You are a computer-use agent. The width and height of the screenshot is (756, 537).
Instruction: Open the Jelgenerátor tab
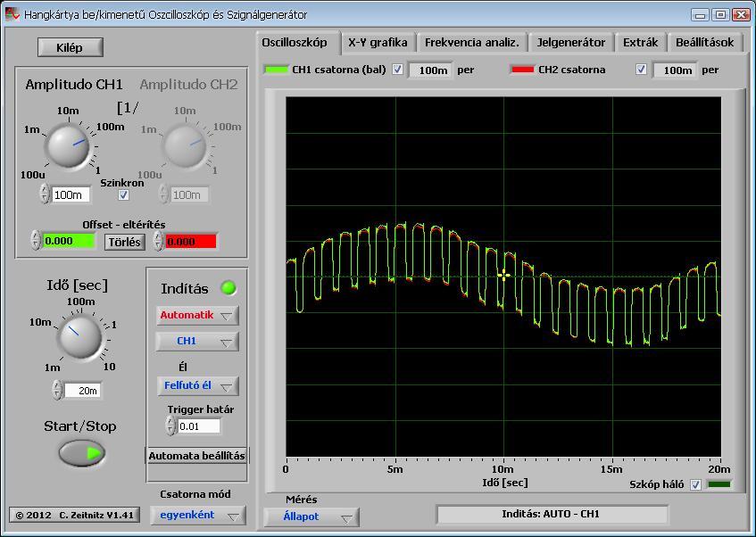click(571, 43)
